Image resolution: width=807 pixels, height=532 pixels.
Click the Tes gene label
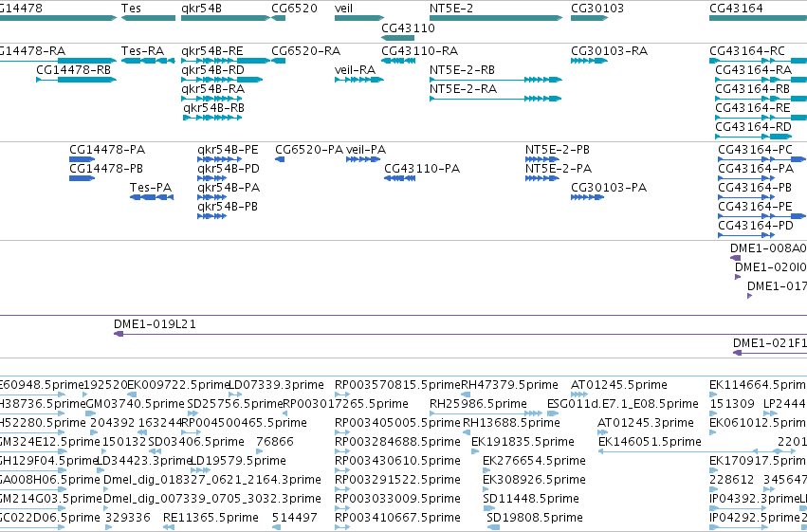131,9
